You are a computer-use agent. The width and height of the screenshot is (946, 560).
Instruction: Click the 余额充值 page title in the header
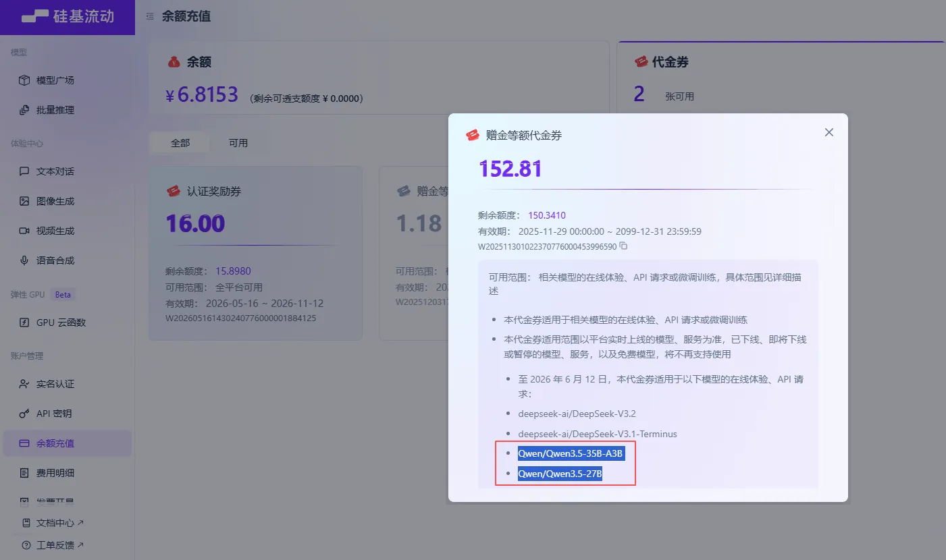click(186, 16)
